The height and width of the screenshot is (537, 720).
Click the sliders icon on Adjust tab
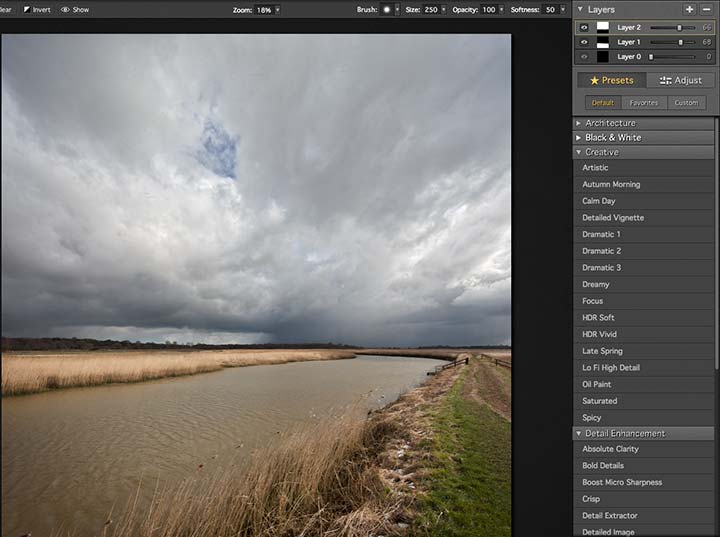665,80
